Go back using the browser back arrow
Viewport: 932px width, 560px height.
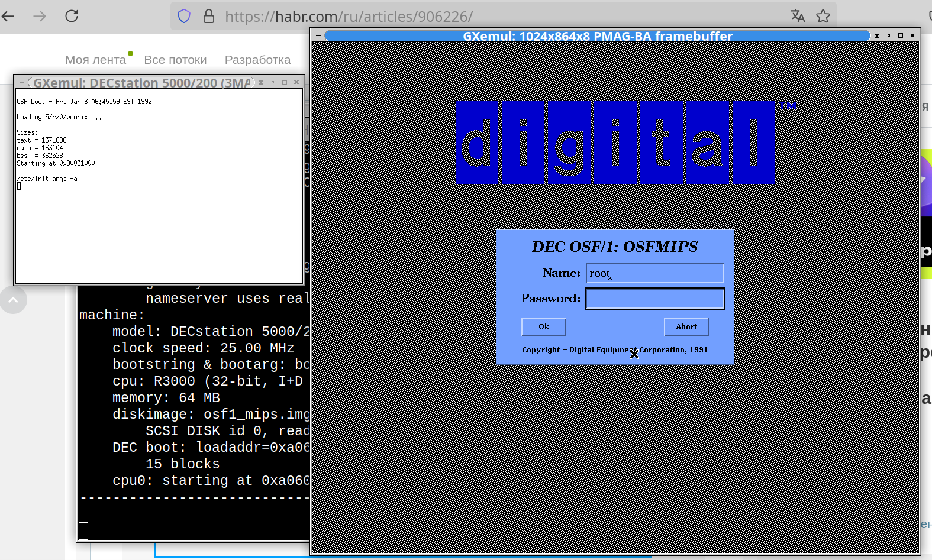click(8, 16)
